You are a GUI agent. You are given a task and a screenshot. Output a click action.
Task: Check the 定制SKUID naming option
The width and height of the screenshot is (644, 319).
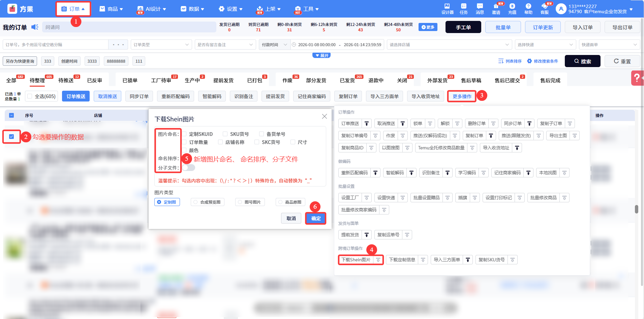click(x=184, y=134)
